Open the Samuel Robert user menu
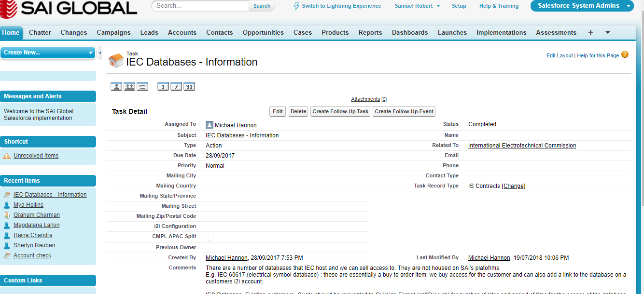The width and height of the screenshot is (644, 294). [417, 6]
